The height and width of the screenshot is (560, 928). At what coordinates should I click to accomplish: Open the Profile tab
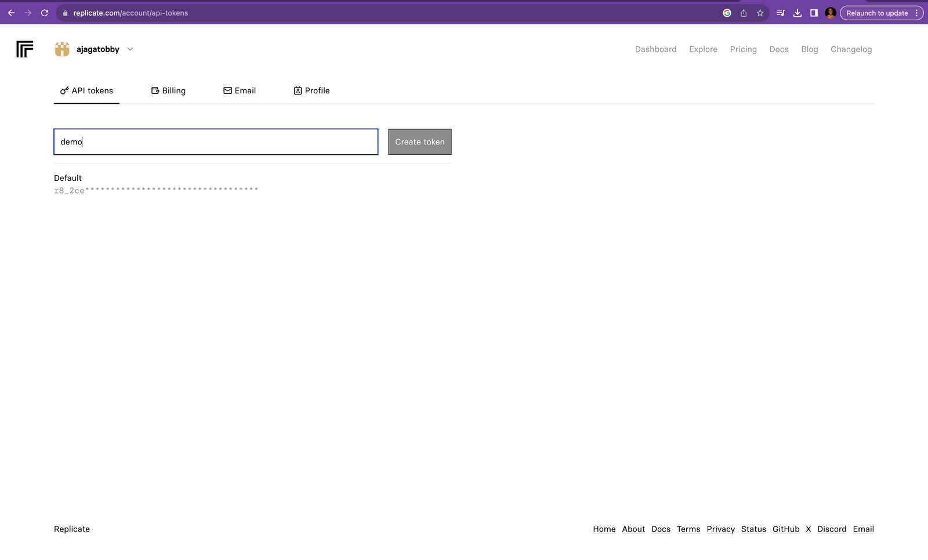point(311,90)
